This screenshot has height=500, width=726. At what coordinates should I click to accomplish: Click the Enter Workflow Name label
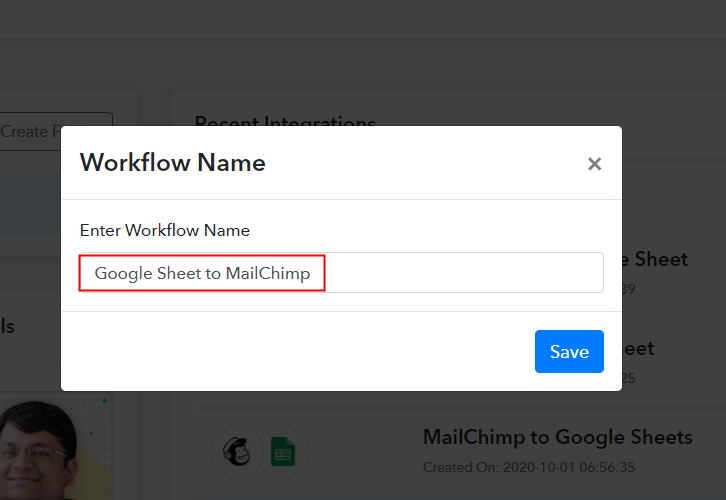point(165,230)
